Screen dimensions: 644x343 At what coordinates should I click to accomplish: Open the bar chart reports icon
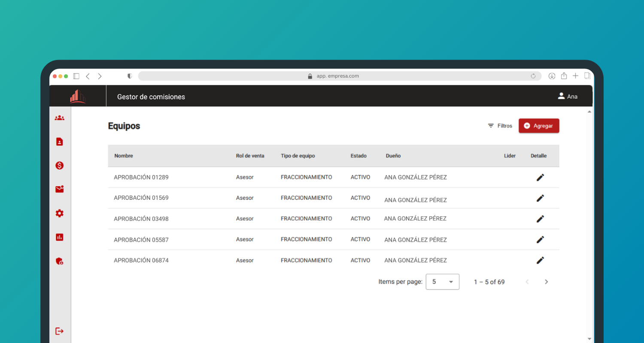coord(60,237)
